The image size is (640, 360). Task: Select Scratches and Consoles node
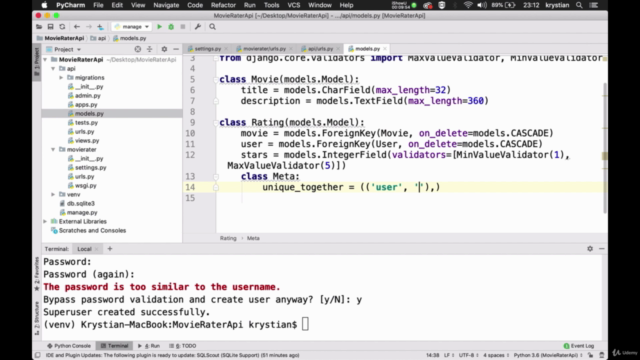tap(92, 230)
